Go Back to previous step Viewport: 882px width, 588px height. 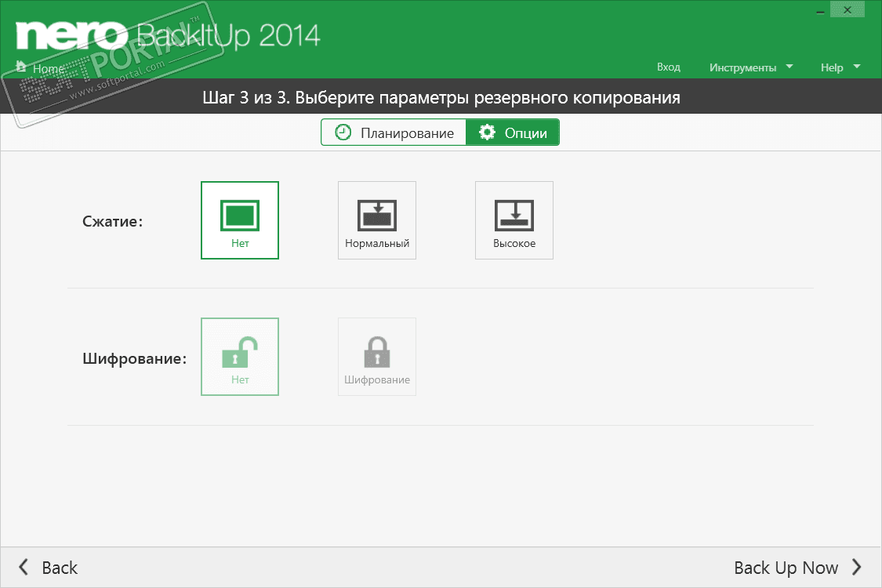click(x=49, y=567)
